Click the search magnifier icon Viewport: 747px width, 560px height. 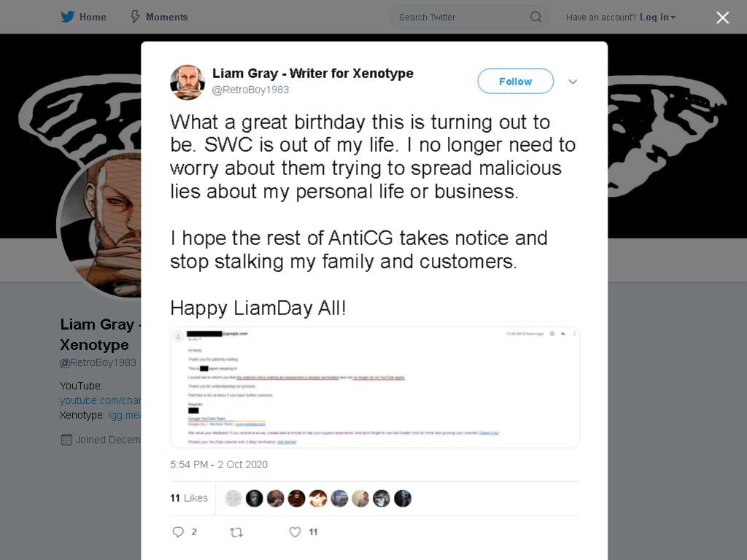(x=535, y=17)
